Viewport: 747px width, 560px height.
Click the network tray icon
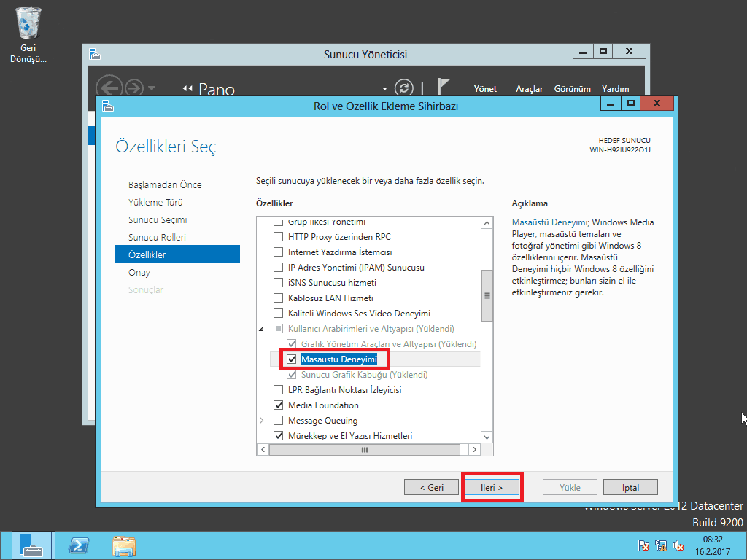(660, 545)
